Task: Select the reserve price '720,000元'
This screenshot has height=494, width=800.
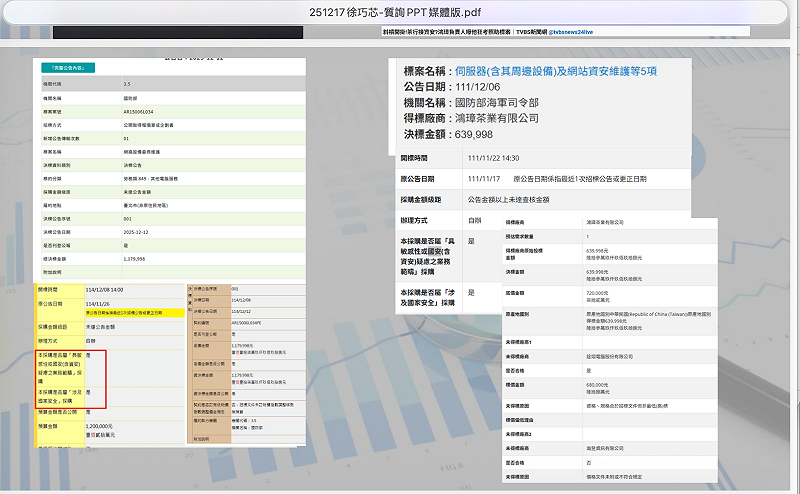Action: click(x=597, y=293)
